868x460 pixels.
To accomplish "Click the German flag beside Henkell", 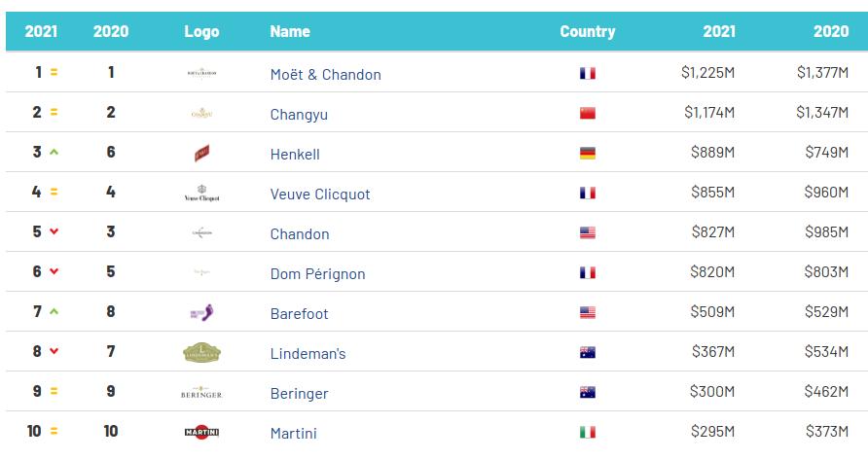I will coord(587,154).
